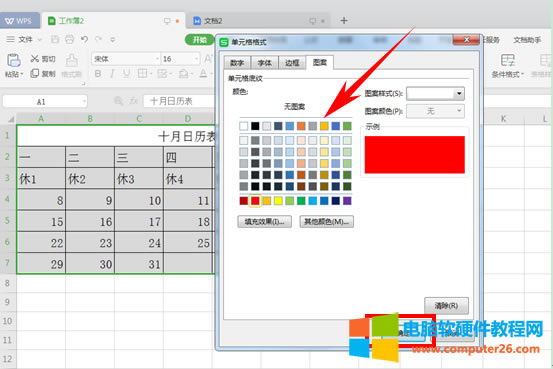The image size is (553, 369).
Task: Pick the black swatch in top row
Action: 255,126
